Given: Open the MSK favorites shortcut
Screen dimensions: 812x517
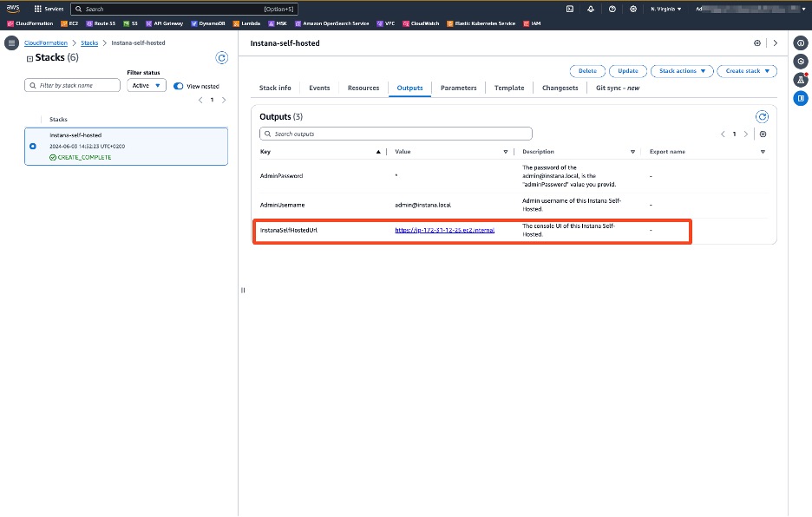Looking at the screenshot, I should [x=277, y=23].
